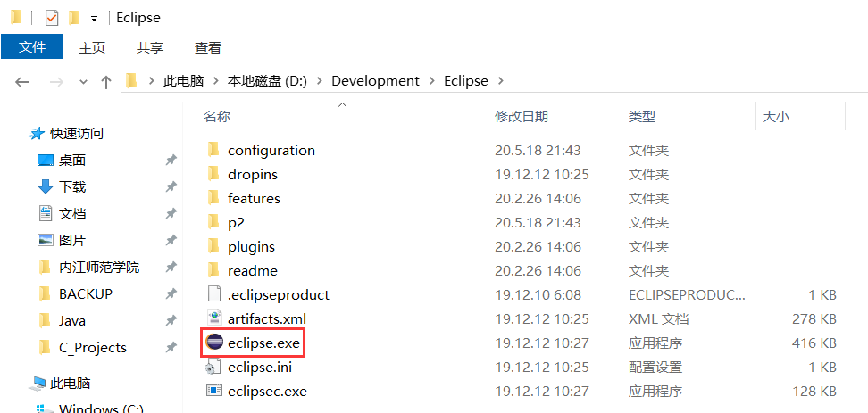Open the 文件 menu

pos(32,47)
